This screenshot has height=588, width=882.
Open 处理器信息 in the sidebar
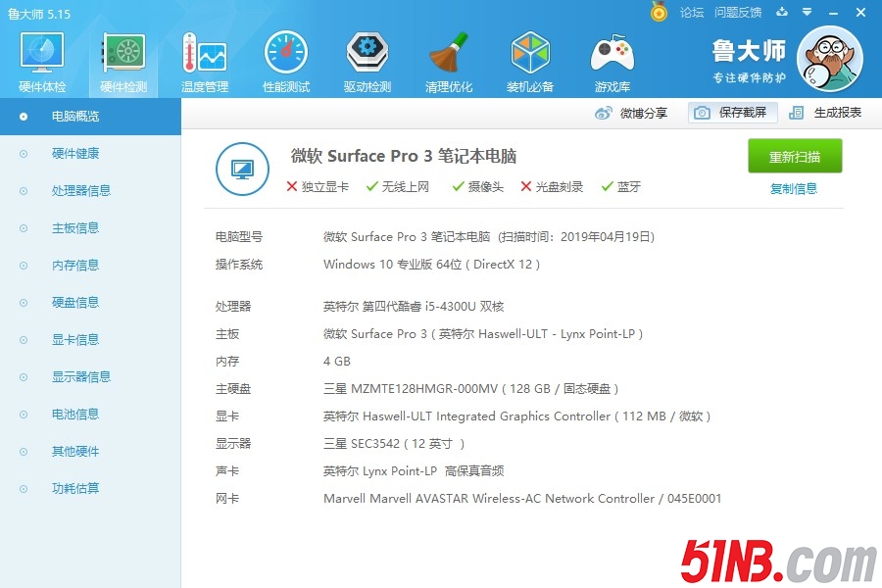[x=80, y=191]
